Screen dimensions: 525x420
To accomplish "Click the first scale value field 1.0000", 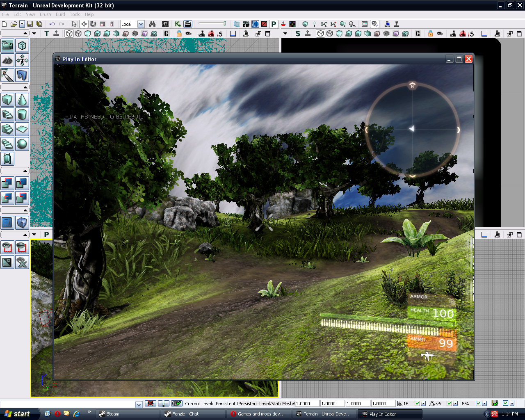I will (307, 404).
